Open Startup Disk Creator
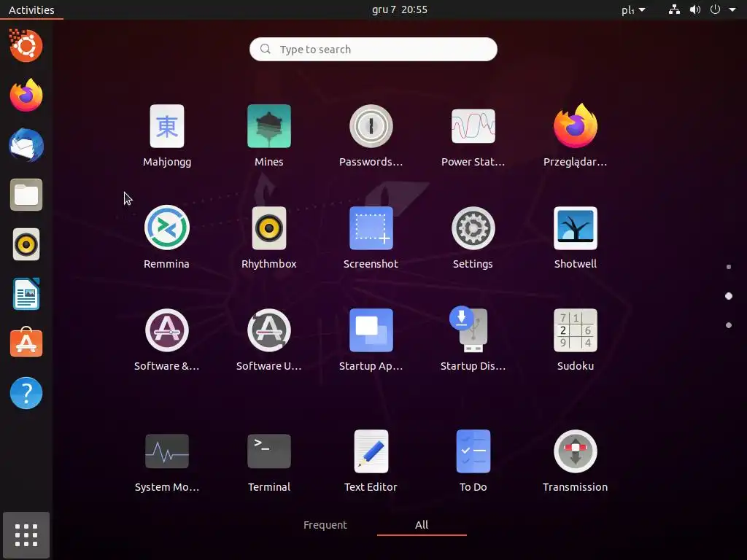Viewport: 747px width, 560px height. (x=473, y=340)
